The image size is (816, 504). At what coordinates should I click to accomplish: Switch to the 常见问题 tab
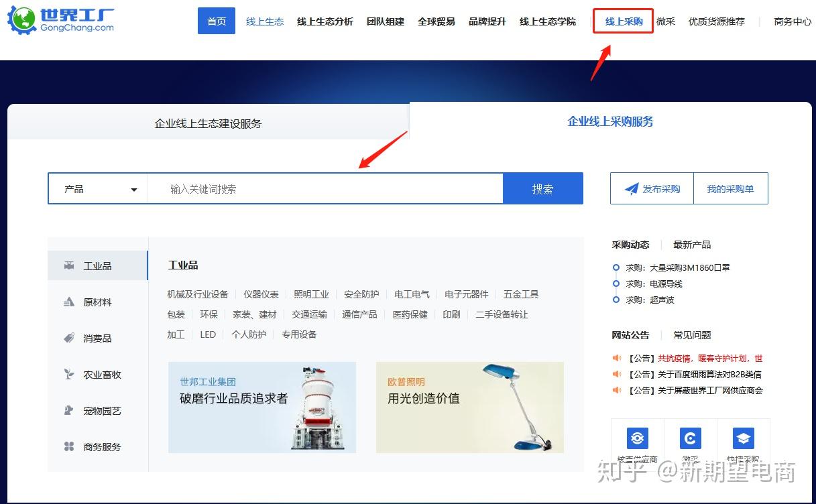pyautogui.click(x=692, y=335)
